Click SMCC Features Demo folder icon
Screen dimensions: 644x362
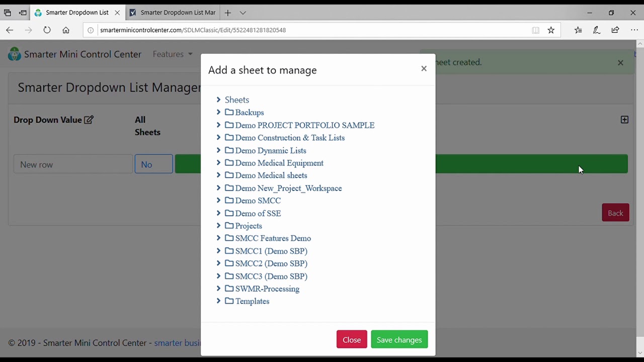[x=229, y=238]
